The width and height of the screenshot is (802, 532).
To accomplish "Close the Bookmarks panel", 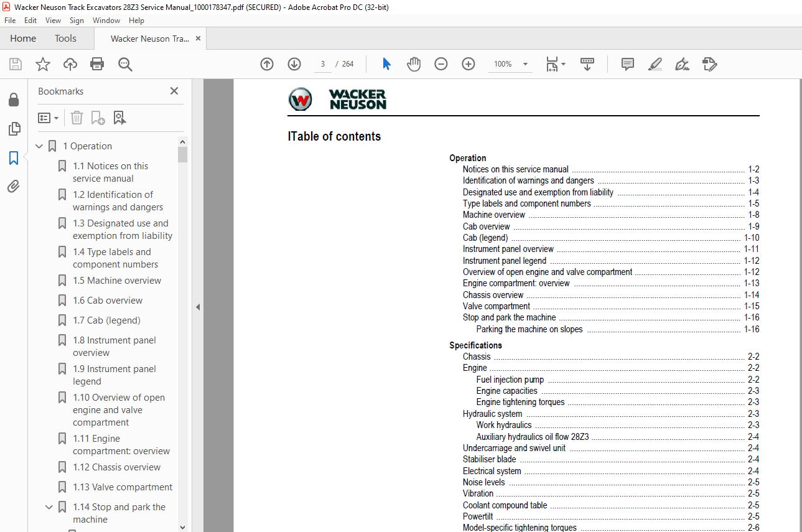I will [x=174, y=91].
